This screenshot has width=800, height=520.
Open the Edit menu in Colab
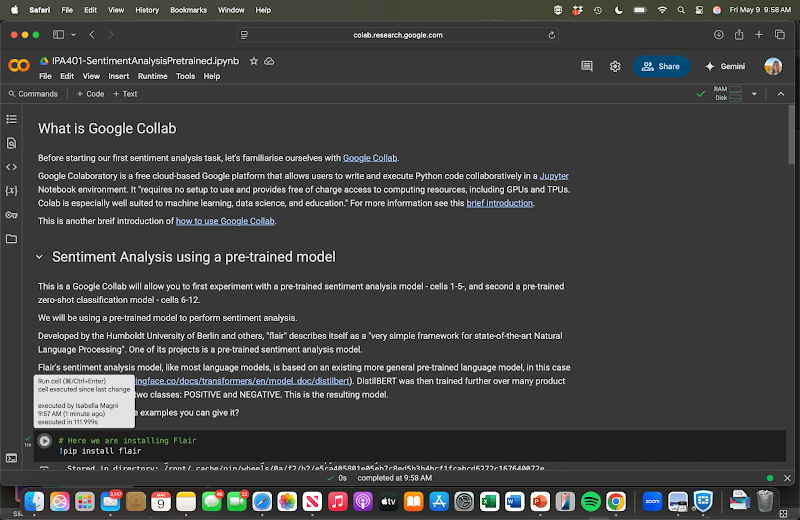[x=67, y=76]
